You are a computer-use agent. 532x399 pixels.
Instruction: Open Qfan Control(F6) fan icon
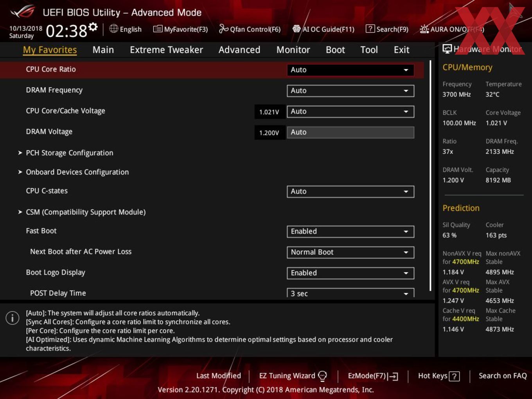pos(223,29)
